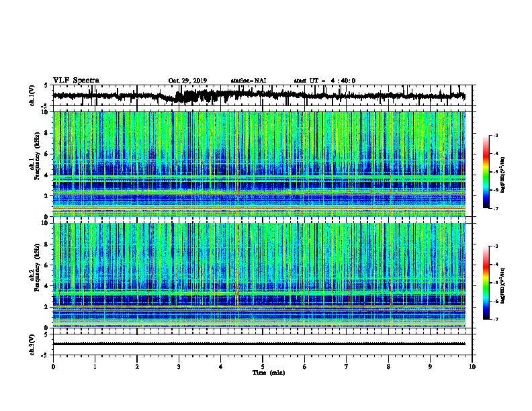532x411 pixels.
Task: Click time axis tick label '4'
Action: [221, 367]
